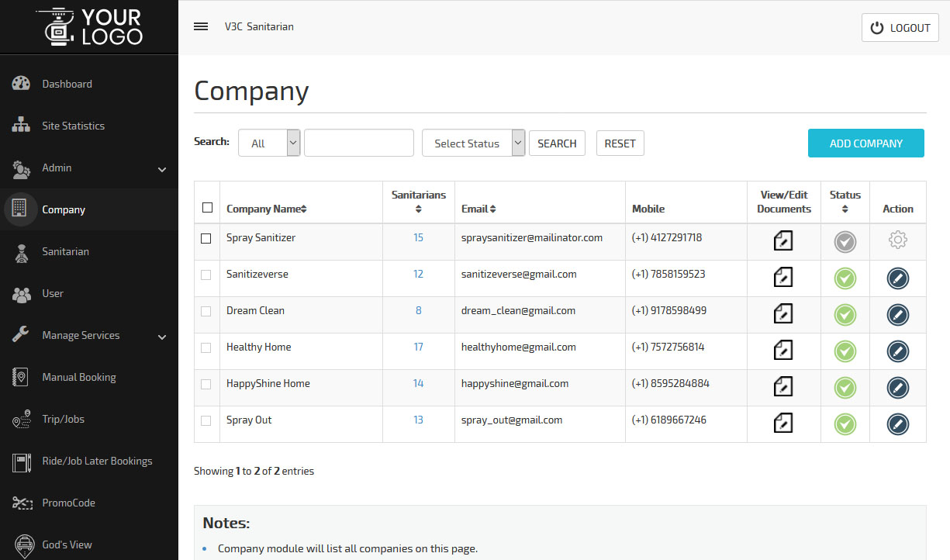Open the Select Status dropdown
Viewport: 950px width, 560px height.
(x=474, y=143)
